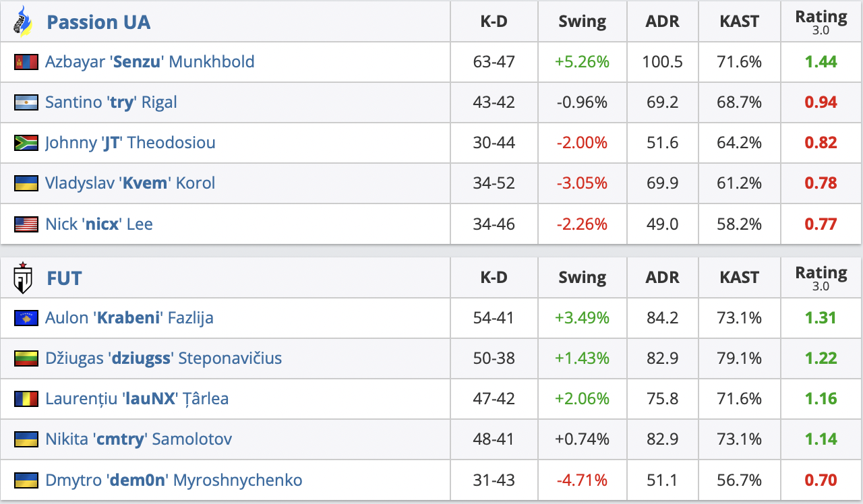Sort Passion UA table by Swing

pos(582,22)
